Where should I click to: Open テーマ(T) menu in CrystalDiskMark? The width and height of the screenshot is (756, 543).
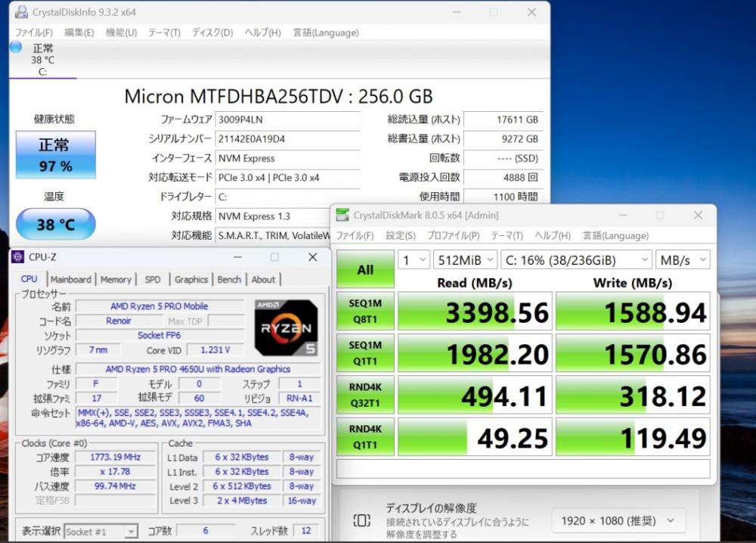(507, 236)
